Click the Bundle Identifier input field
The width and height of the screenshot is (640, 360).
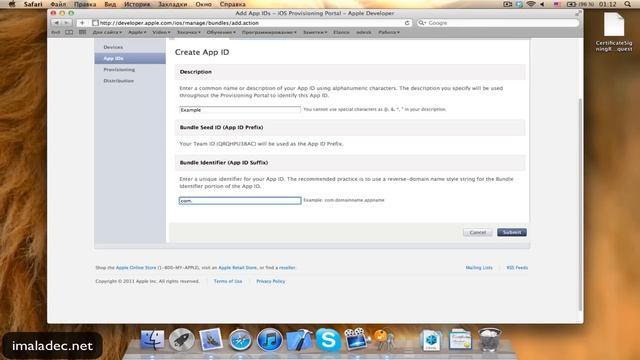(x=240, y=200)
